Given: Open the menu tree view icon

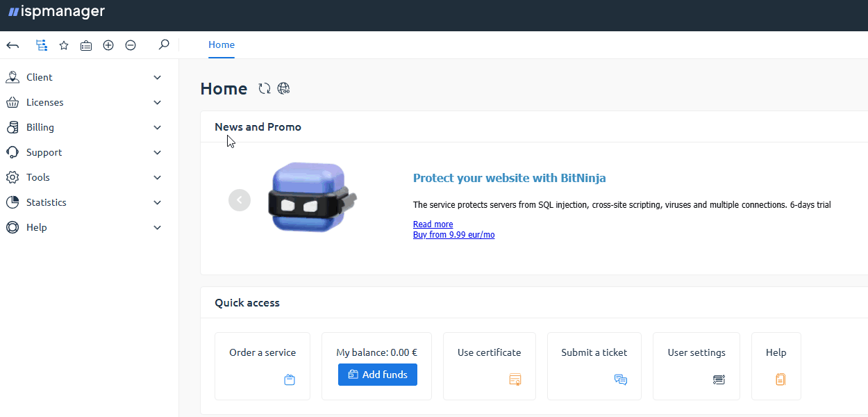Looking at the screenshot, I should click(42, 45).
